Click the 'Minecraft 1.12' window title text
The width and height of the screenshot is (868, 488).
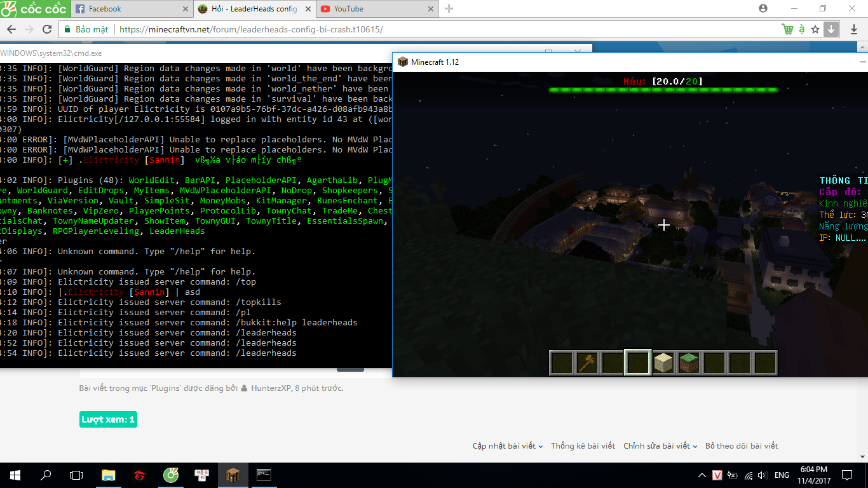click(x=435, y=62)
